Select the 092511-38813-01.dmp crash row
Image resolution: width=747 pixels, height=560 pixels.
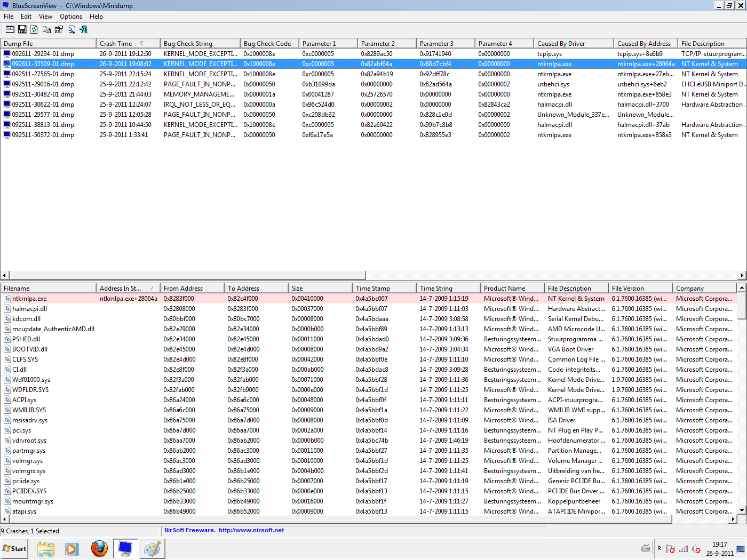point(373,125)
